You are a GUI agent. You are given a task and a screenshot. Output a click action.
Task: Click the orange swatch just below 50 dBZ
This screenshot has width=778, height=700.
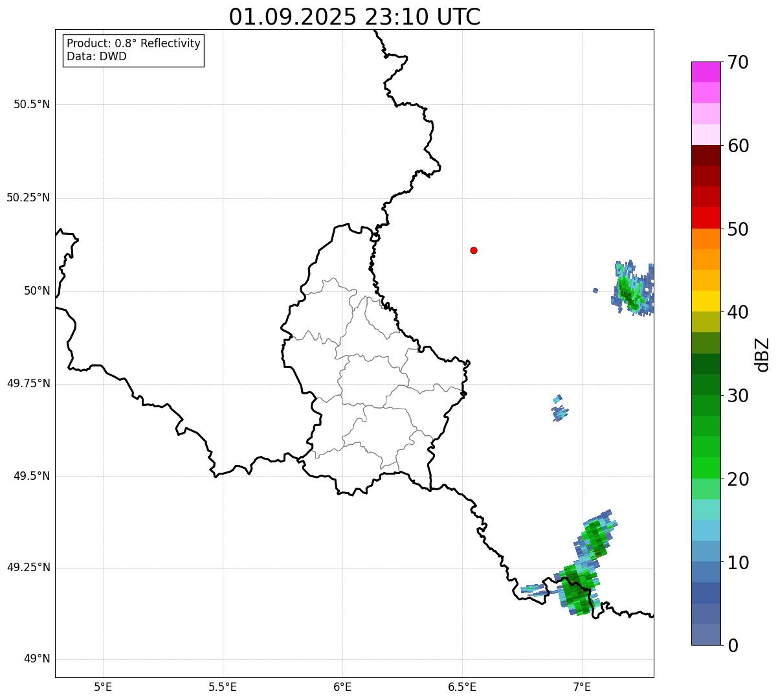point(706,239)
